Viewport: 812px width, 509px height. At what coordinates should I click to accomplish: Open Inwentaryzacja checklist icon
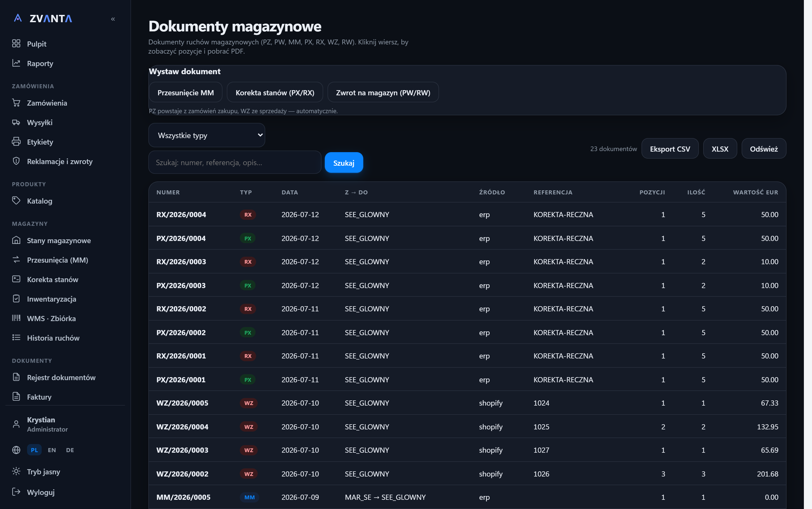pyautogui.click(x=16, y=299)
